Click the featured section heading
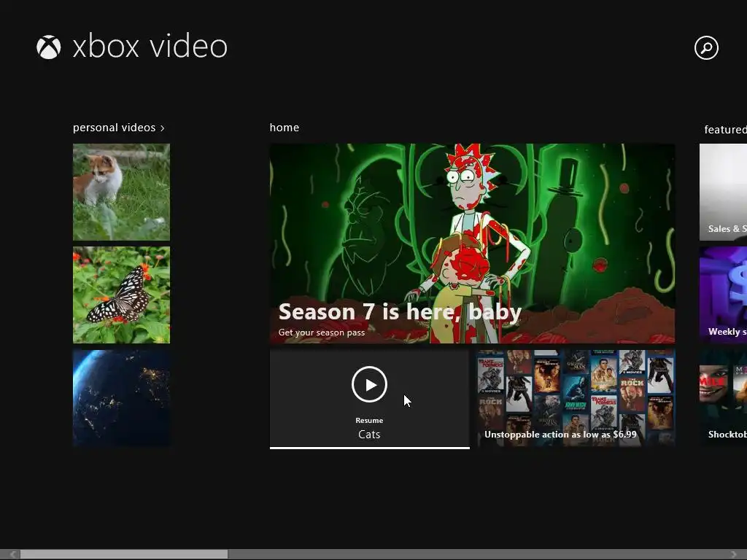 [x=726, y=130]
